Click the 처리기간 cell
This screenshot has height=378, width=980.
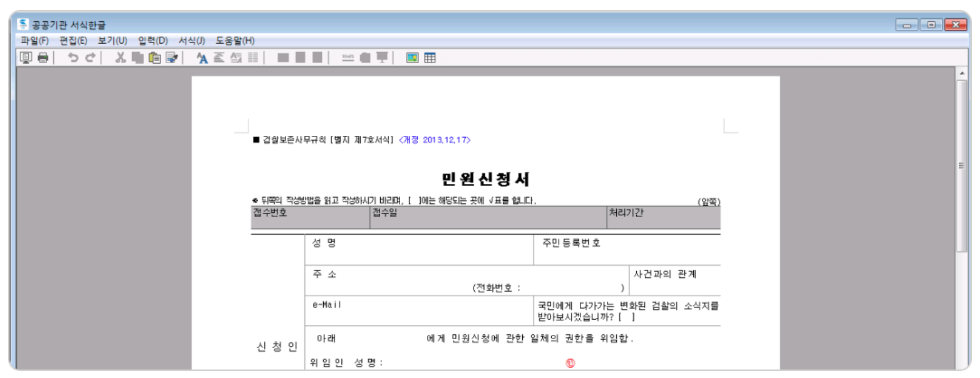664,218
